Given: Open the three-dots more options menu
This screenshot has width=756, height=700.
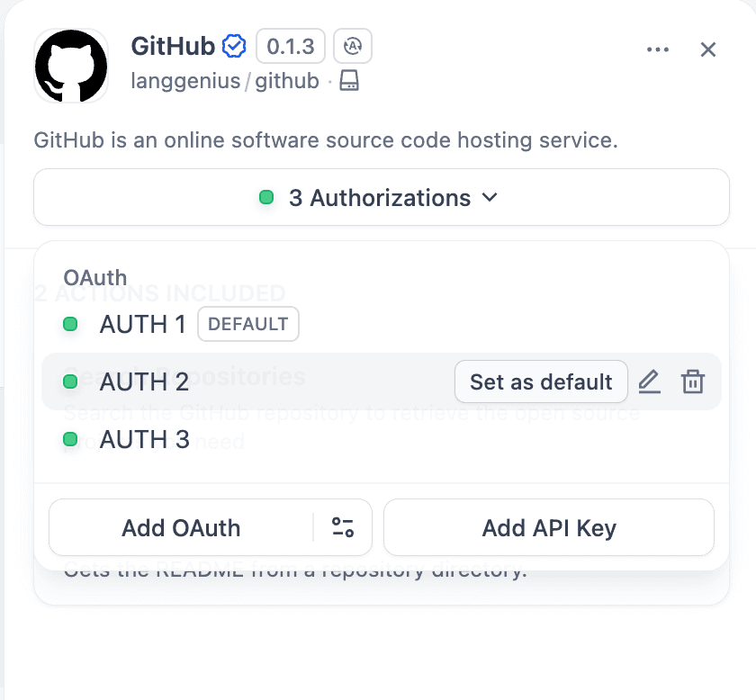Looking at the screenshot, I should point(658,49).
